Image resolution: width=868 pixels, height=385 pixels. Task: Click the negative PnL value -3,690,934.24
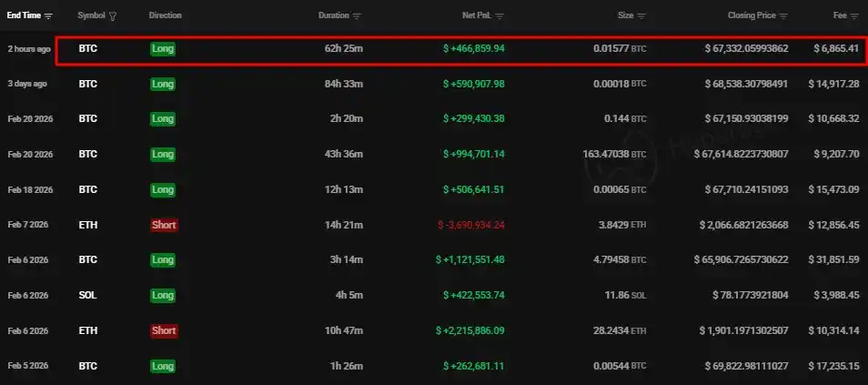pyautogui.click(x=470, y=225)
